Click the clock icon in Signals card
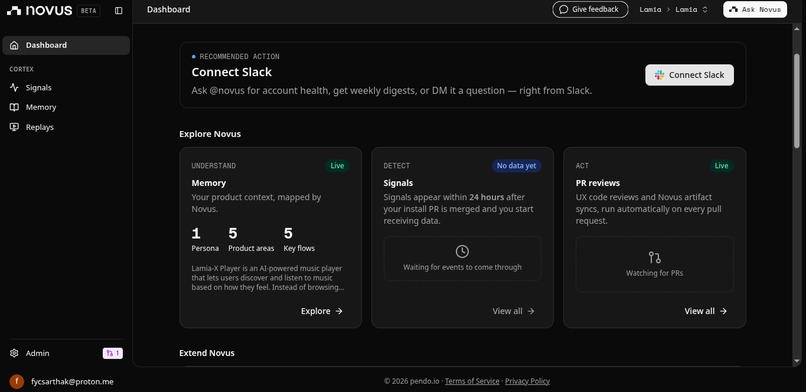The height and width of the screenshot is (392, 806). (x=462, y=251)
